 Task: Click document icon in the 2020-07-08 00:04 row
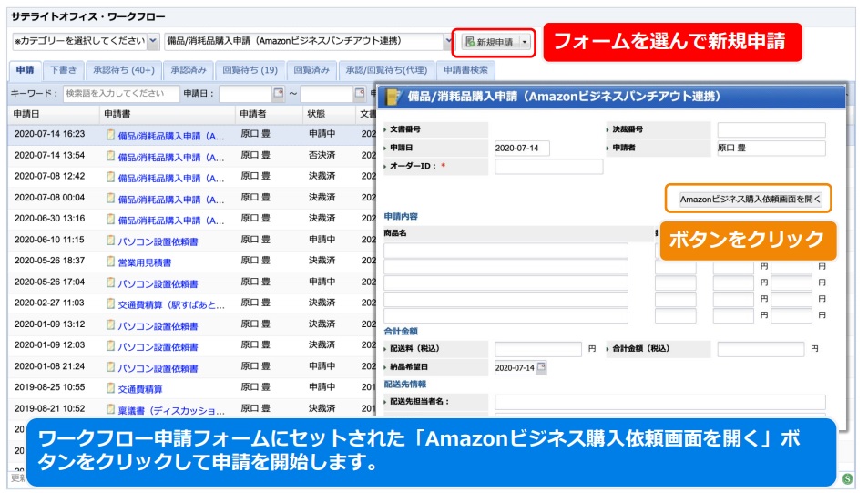tap(111, 198)
